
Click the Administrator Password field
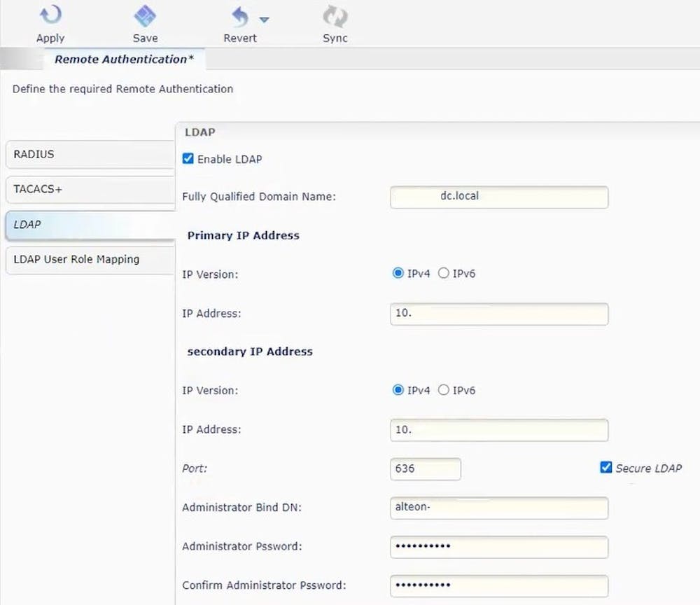(498, 547)
